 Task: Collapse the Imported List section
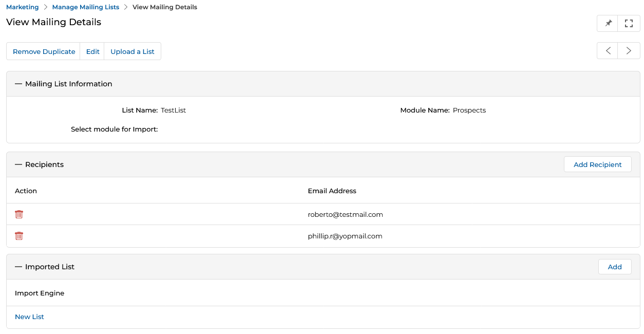pos(18,267)
